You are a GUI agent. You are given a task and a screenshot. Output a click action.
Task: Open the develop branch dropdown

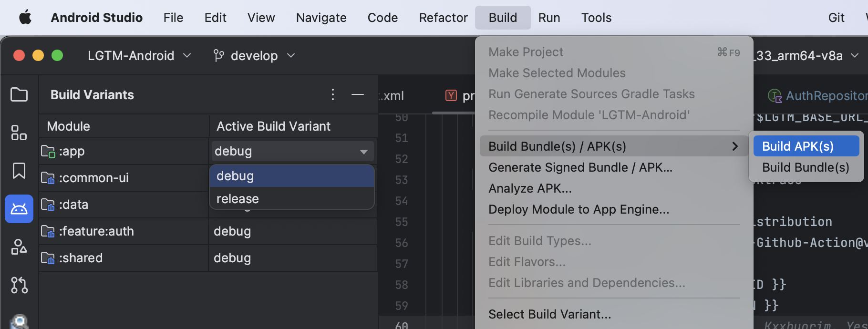254,56
